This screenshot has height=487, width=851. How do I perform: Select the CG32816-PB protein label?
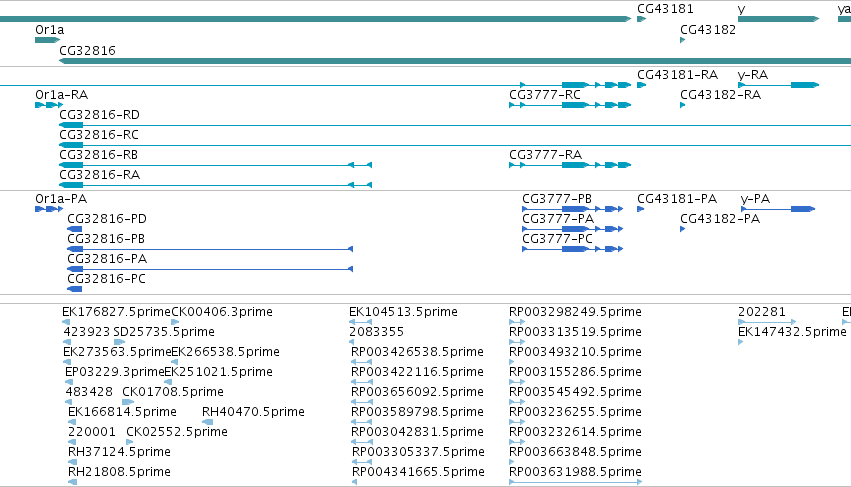coord(106,239)
